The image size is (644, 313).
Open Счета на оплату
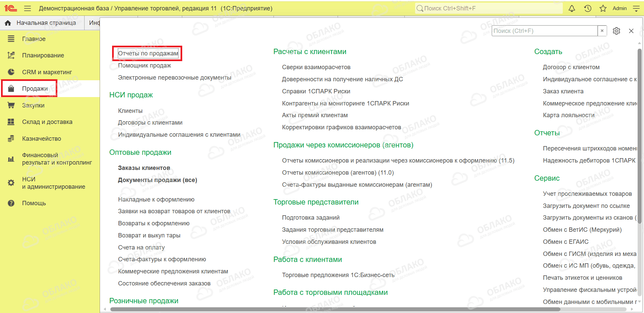point(141,248)
